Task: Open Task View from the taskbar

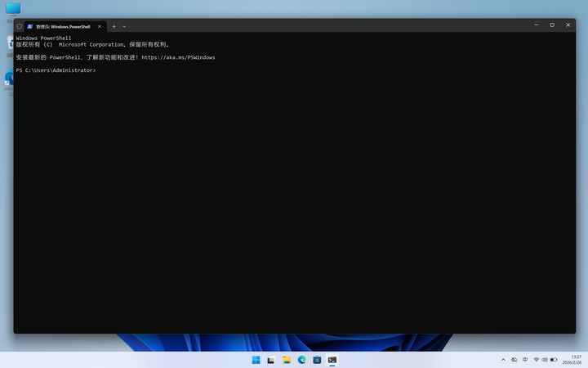Action: 271,360
